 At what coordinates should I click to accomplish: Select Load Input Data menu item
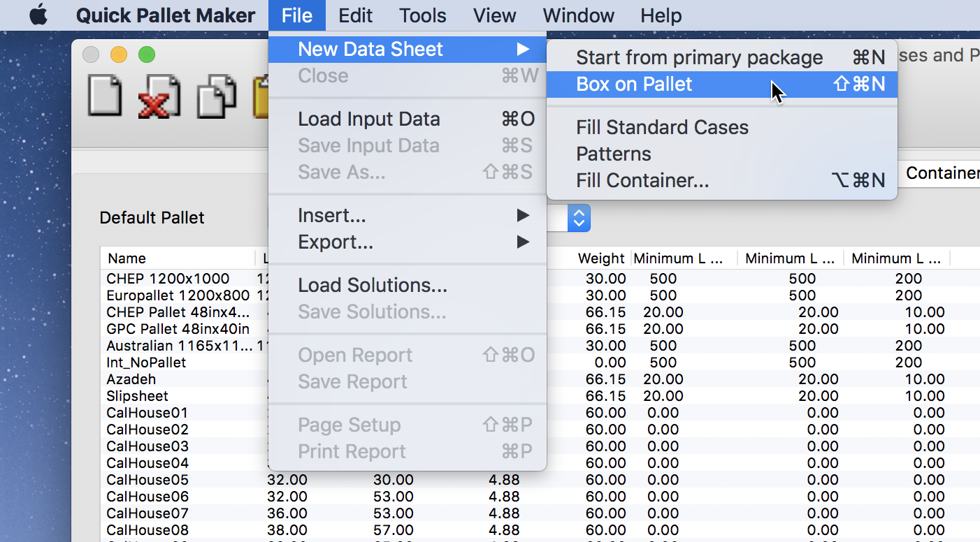408,119
